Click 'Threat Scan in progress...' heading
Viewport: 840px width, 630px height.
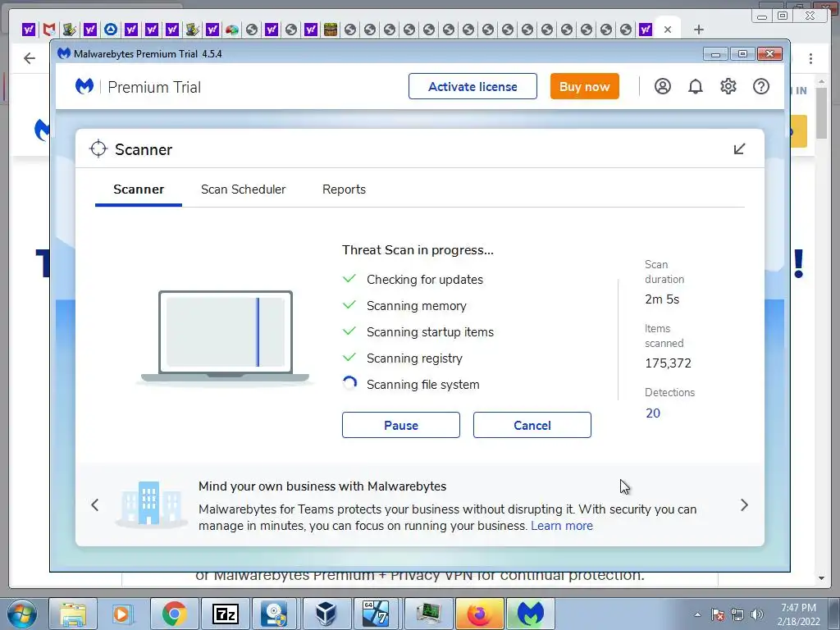point(418,250)
